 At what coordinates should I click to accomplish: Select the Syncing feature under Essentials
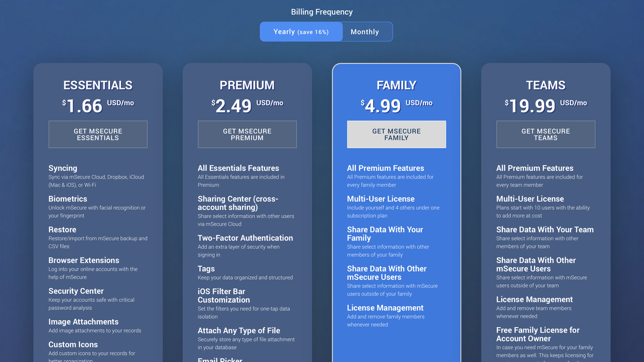pos(63,168)
